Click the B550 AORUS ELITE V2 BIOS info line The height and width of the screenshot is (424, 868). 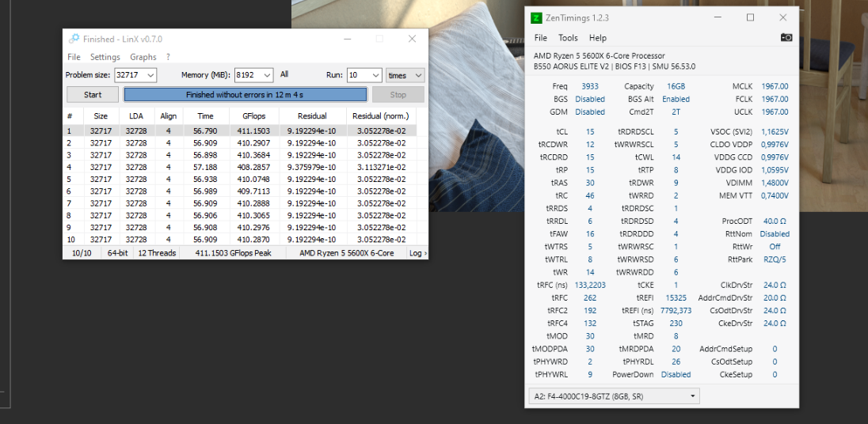[x=615, y=66]
